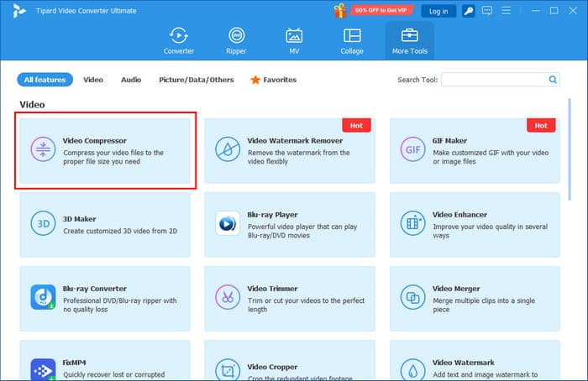Switch to the Ripper tab
This screenshot has height=381, width=588.
pyautogui.click(x=238, y=40)
